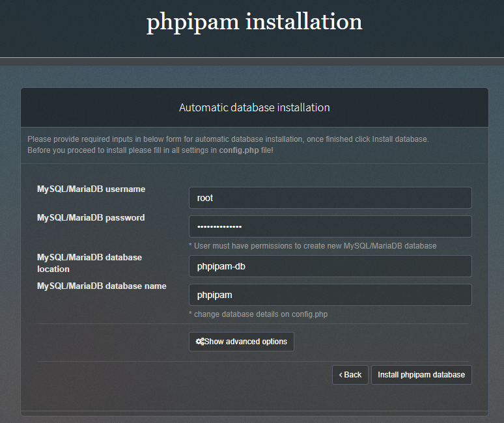504x423 pixels.
Task: Click the 'Before you proceed to install' sentence
Action: coord(122,150)
